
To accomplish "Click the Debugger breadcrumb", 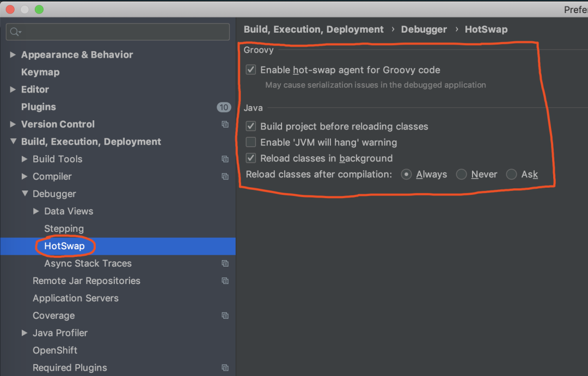I will pyautogui.click(x=424, y=29).
